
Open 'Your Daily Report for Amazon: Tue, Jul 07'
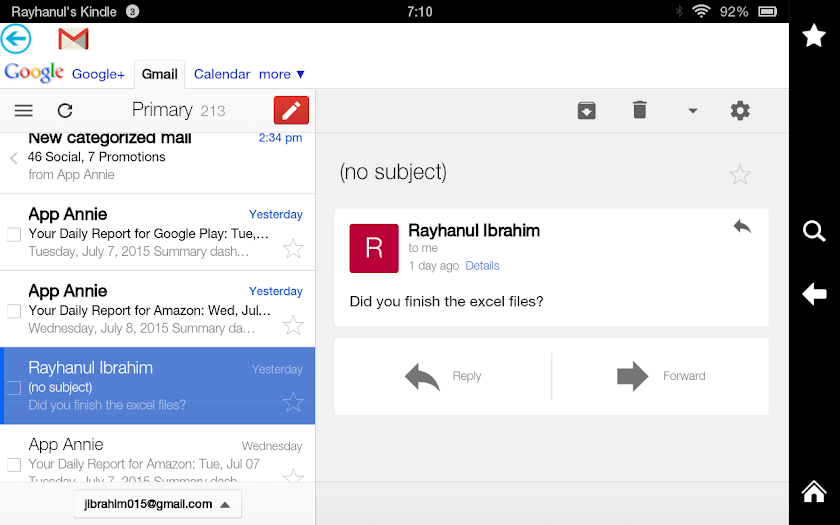tap(158, 453)
